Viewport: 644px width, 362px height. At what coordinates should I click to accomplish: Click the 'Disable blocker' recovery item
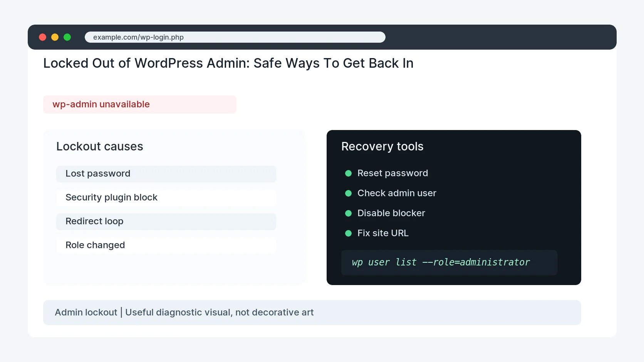coord(391,213)
